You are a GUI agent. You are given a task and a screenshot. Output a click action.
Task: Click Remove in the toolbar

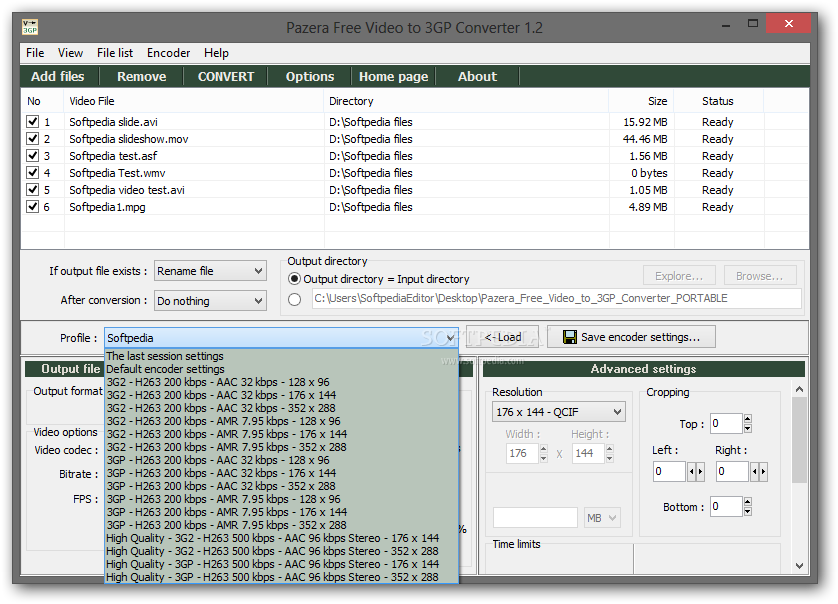142,76
